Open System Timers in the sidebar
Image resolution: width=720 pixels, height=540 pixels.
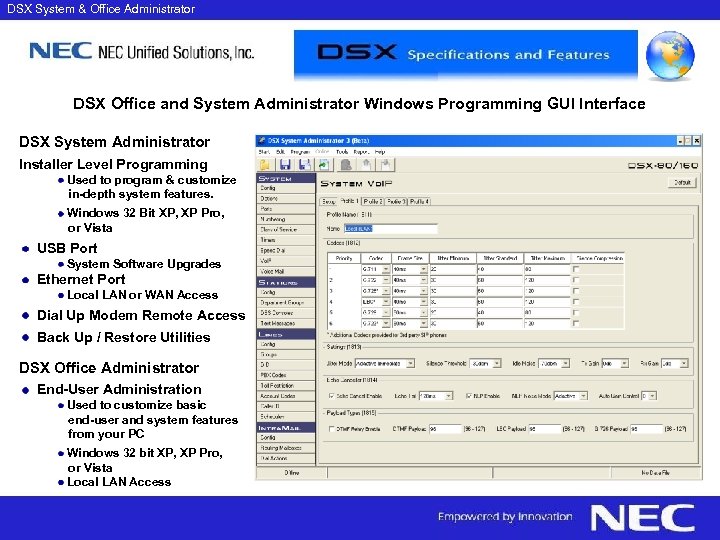point(286,240)
